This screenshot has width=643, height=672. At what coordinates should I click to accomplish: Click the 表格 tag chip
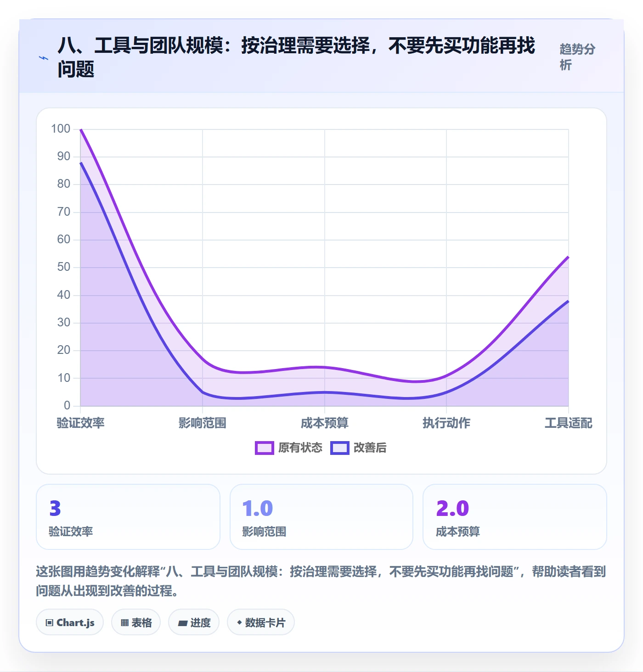[x=136, y=622]
